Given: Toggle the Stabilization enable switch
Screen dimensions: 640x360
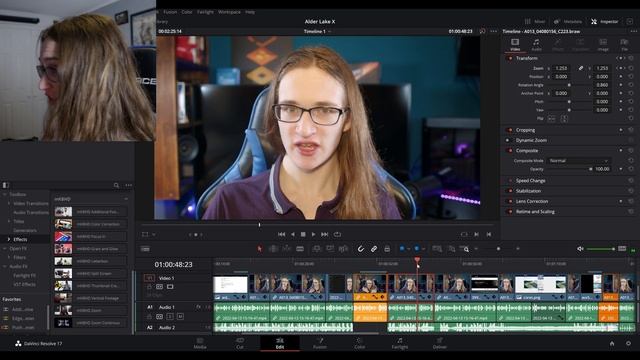Looking at the screenshot, I should click(x=510, y=191).
